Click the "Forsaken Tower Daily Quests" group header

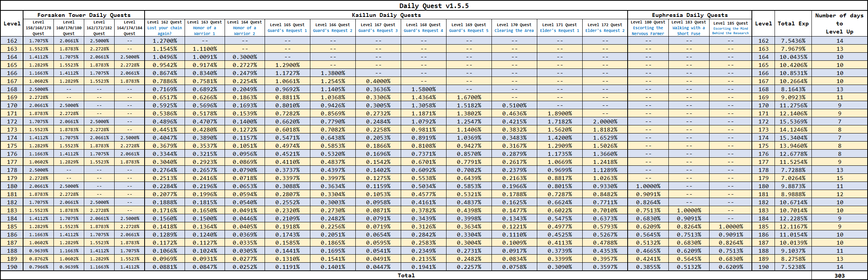click(x=84, y=15)
